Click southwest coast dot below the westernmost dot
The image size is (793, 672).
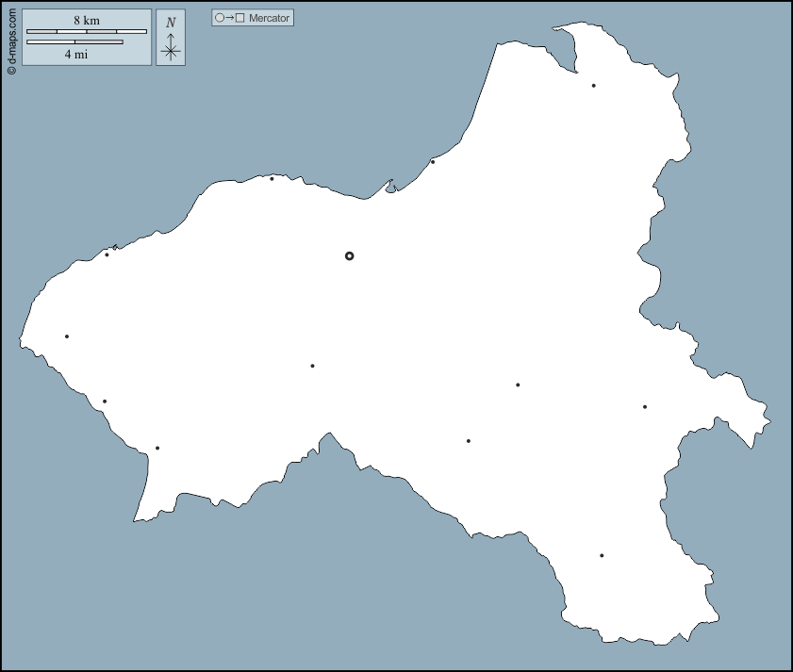point(105,402)
